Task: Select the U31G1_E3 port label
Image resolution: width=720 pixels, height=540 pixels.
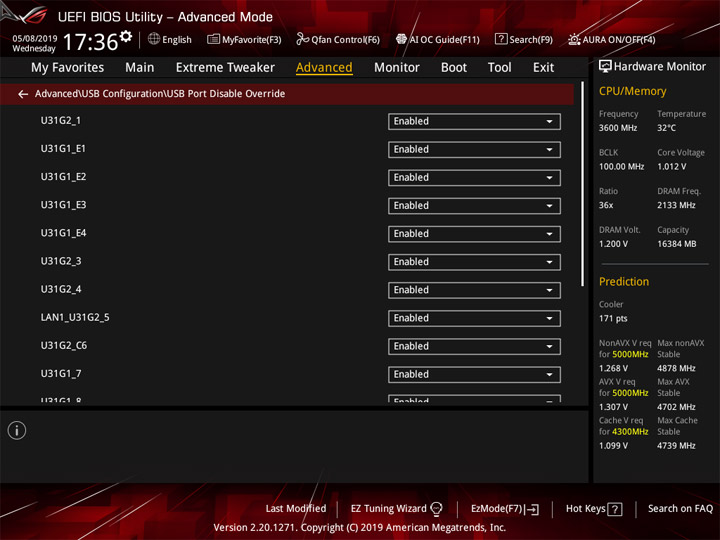Action: 63,205
